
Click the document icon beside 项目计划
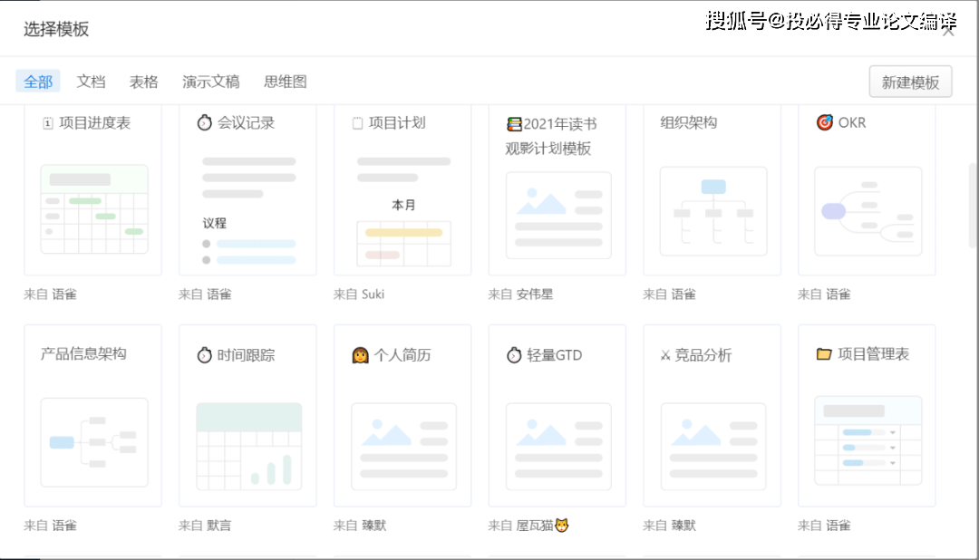357,123
